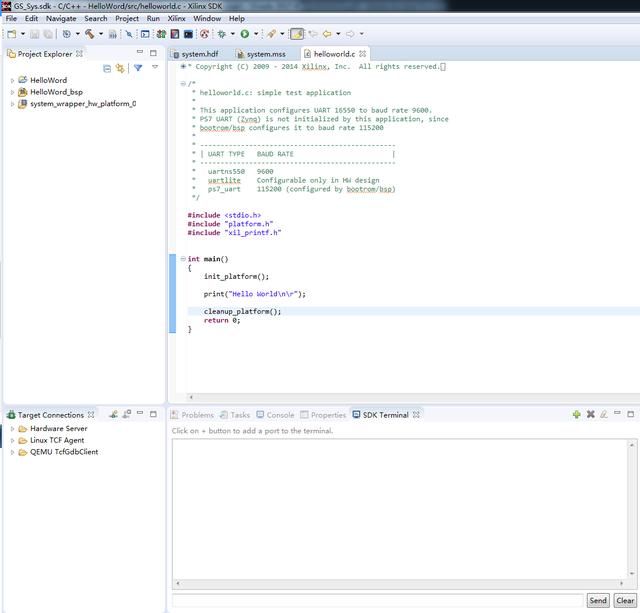Image resolution: width=640 pixels, height=613 pixels.
Task: Click the terminal send input field
Action: [x=378, y=600]
